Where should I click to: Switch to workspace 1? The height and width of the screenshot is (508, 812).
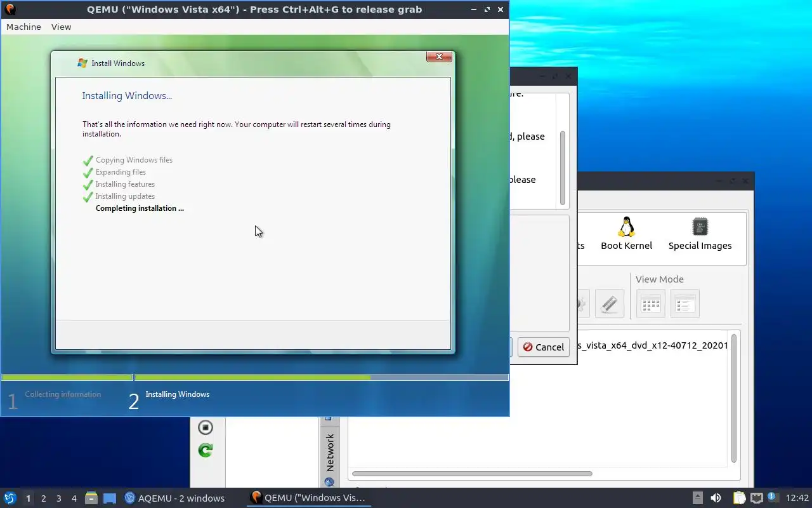(x=28, y=498)
